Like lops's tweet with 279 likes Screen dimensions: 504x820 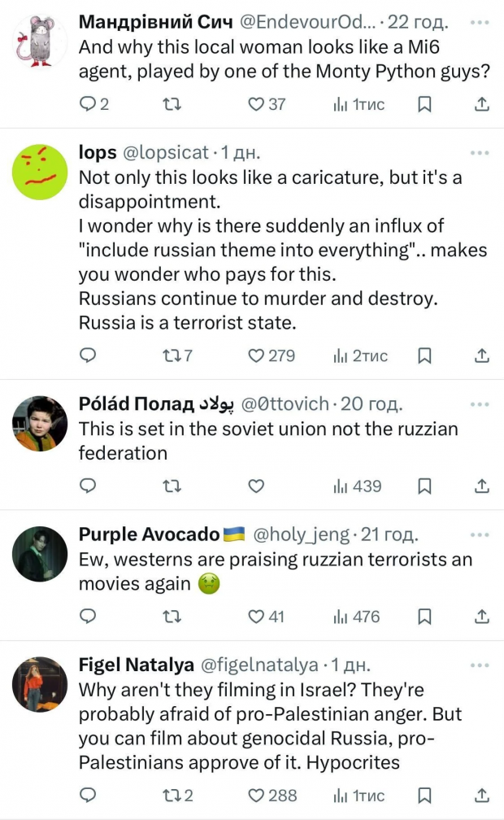tap(257, 355)
